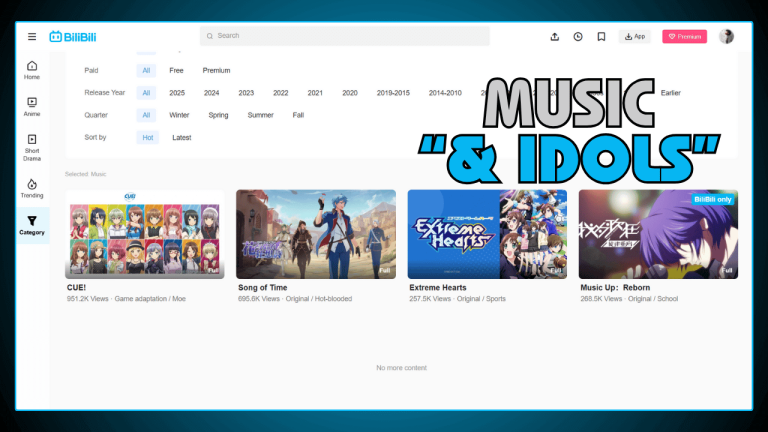Select the Winter quarter filter
This screenshot has height=432, width=768.
pyautogui.click(x=179, y=115)
